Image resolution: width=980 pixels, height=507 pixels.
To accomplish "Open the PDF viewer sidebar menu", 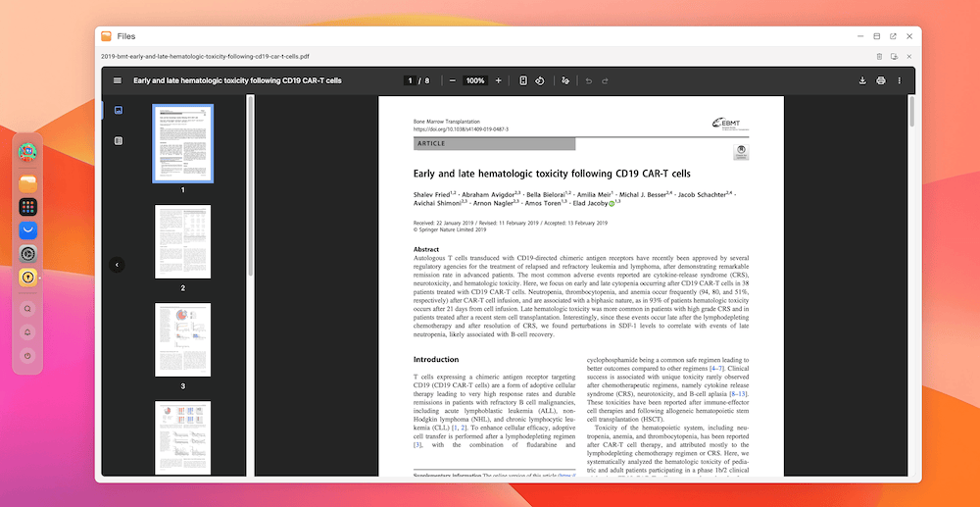I will pyautogui.click(x=118, y=80).
